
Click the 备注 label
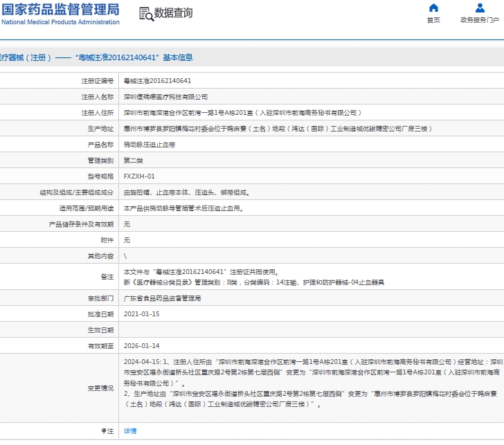point(107,277)
